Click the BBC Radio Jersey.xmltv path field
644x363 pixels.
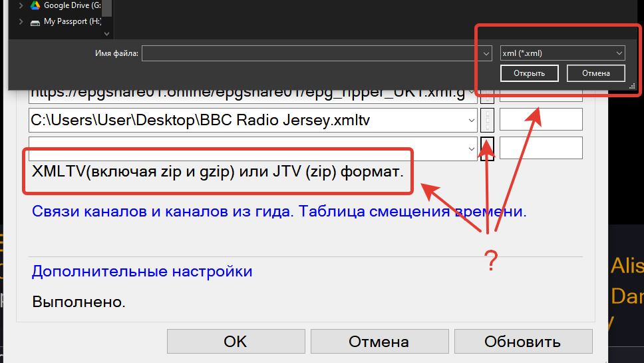(246, 121)
